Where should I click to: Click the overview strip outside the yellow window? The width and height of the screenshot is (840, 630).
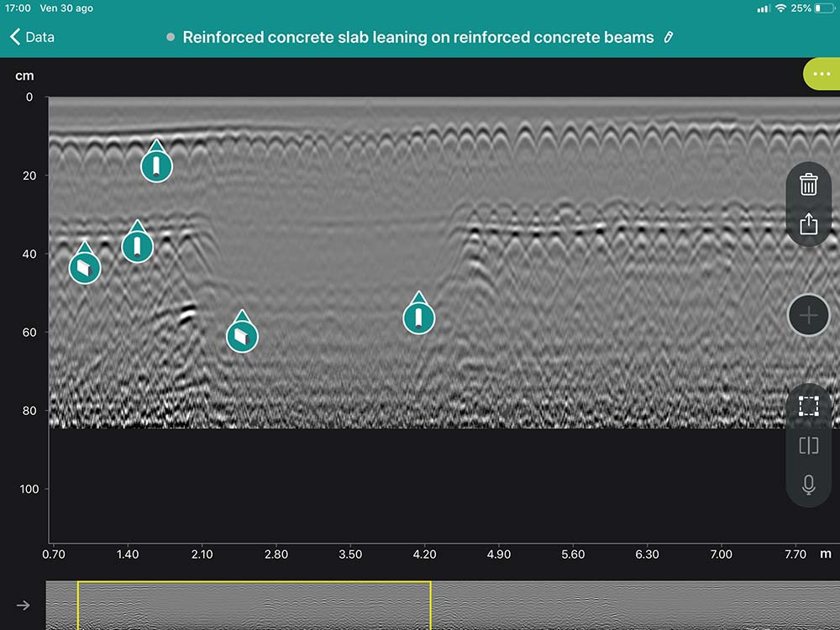[x=635, y=606]
